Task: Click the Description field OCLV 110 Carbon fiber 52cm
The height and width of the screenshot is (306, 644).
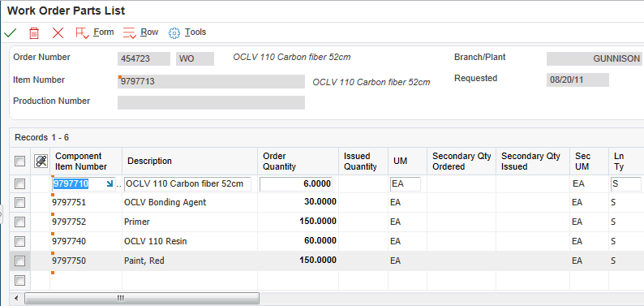Action: [187, 184]
